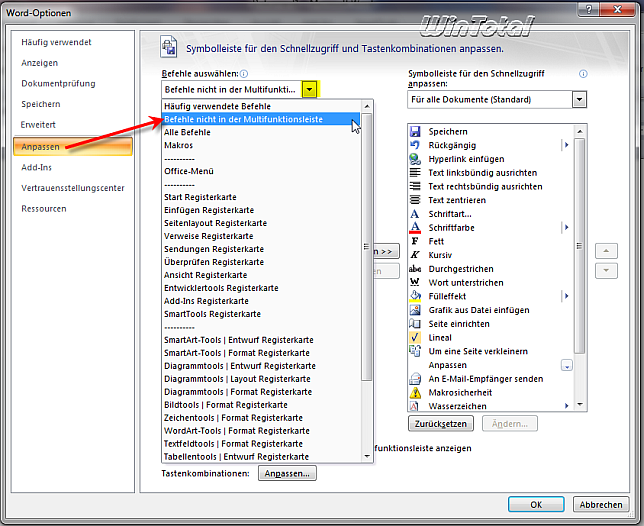Screen dimensions: 644x526
Task: Expand the Wasserzeichen submenu arrow
Action: (566, 406)
